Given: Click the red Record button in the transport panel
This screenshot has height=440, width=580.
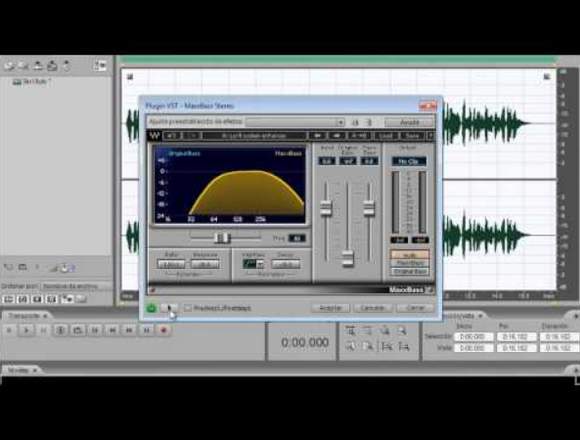Looking at the screenshot, I should 164,330.
